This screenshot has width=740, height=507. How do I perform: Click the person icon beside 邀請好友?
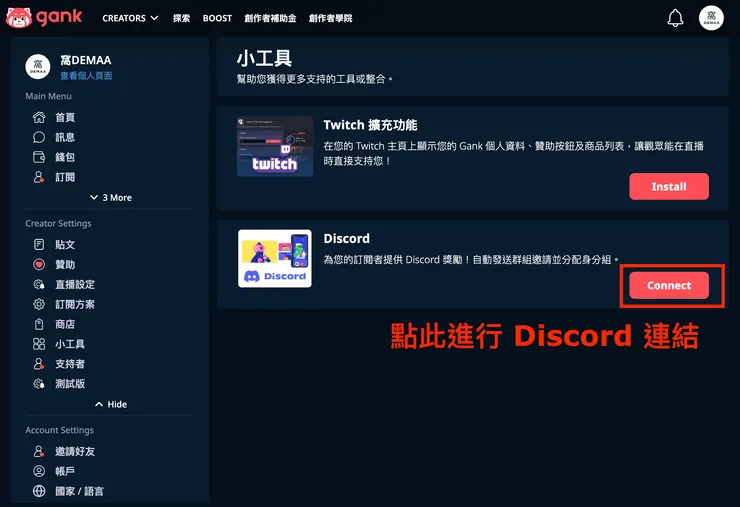point(39,451)
